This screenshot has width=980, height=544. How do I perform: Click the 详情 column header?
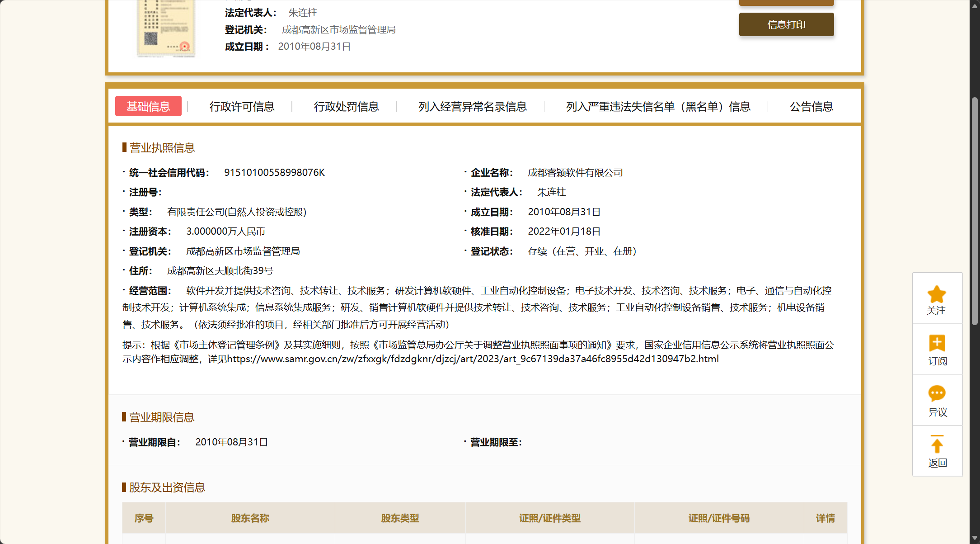(825, 518)
